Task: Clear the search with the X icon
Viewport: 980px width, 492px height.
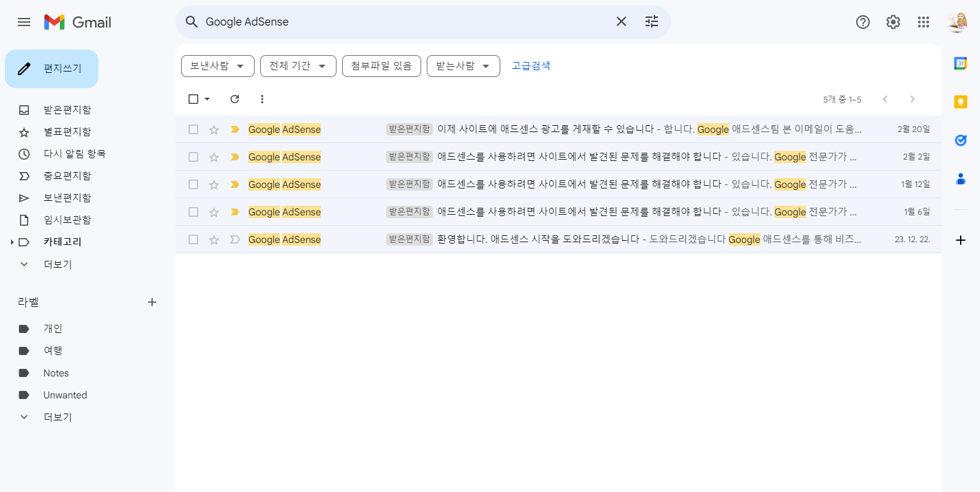Action: coord(621,22)
